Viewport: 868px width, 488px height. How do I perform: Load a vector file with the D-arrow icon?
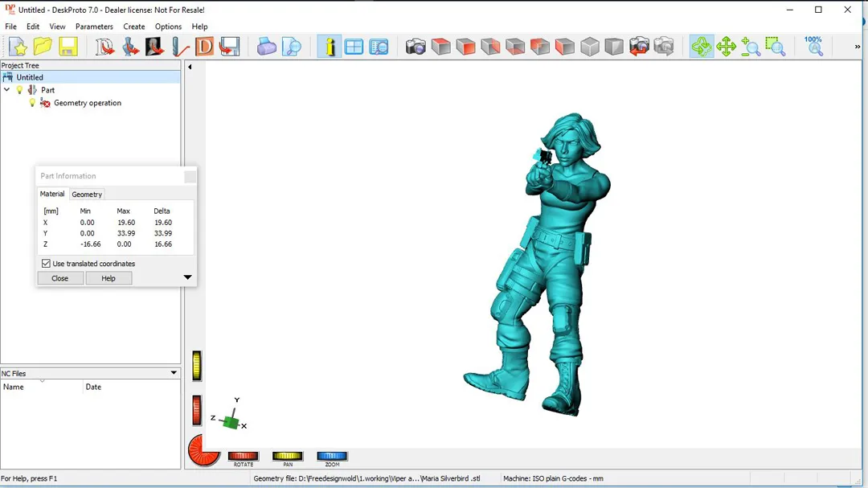(x=104, y=47)
